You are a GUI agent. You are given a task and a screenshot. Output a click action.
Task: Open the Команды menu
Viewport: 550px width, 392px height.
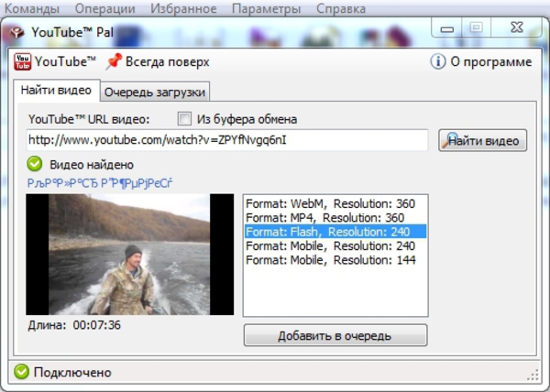pyautogui.click(x=32, y=8)
